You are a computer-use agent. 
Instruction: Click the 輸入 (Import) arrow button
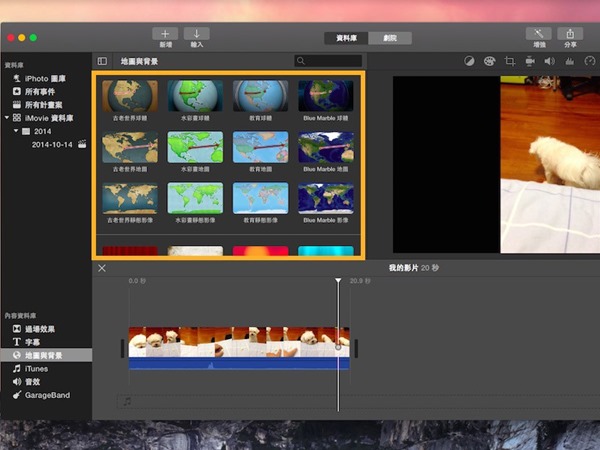click(x=196, y=33)
